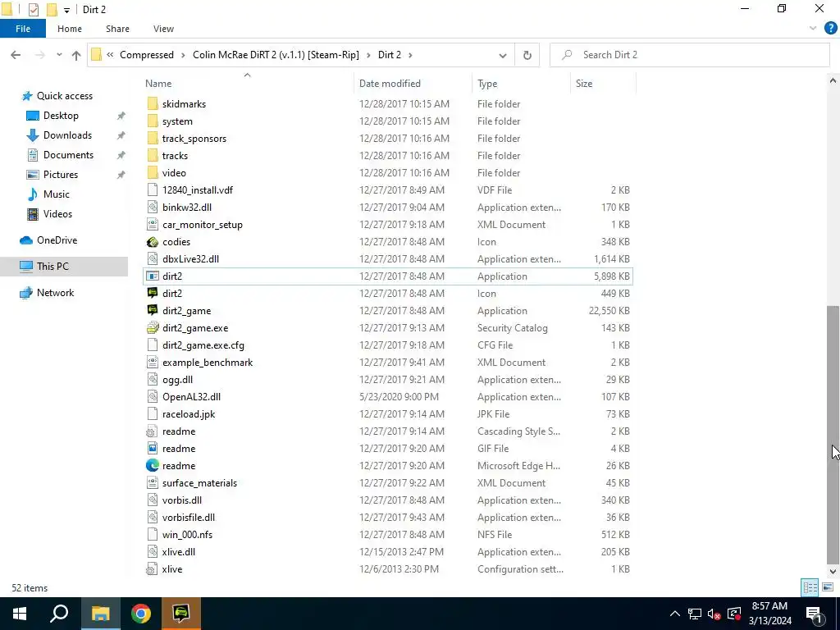This screenshot has height=630, width=840.
Task: Expand breadcrumb chevron after Compressed
Action: (183, 55)
